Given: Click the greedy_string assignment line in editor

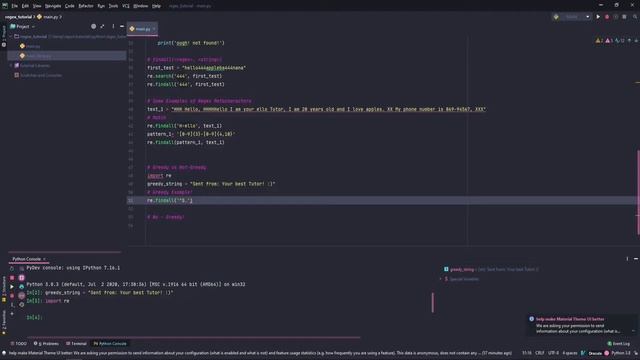Looking at the screenshot, I should coord(211,184).
